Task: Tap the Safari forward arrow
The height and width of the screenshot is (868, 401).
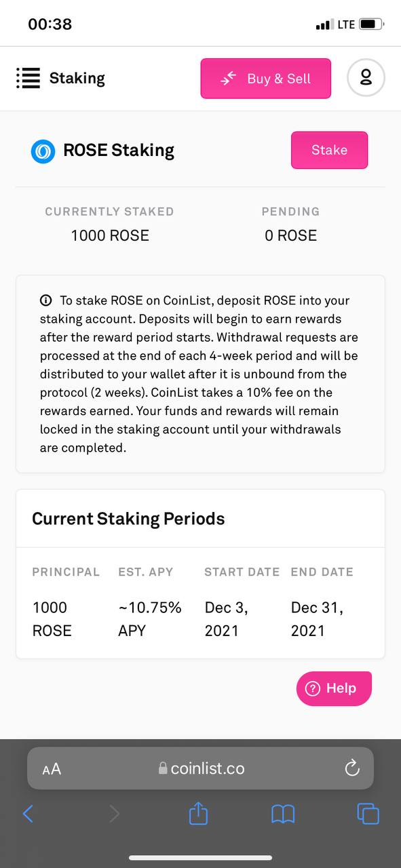Action: pyautogui.click(x=114, y=813)
